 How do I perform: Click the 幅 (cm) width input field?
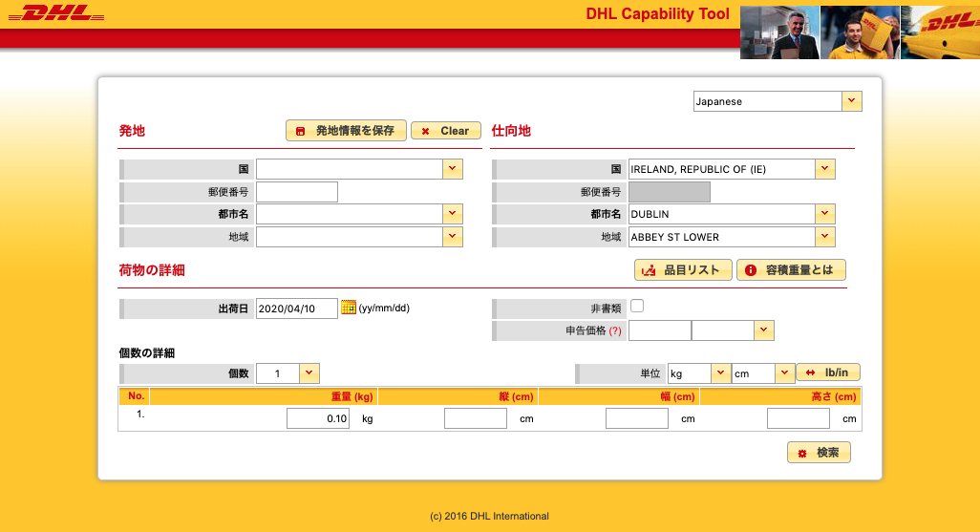coord(637,418)
